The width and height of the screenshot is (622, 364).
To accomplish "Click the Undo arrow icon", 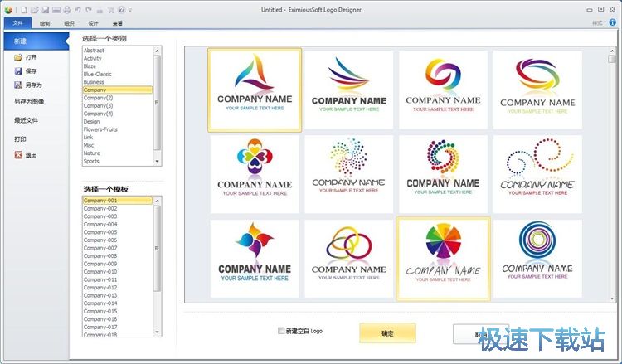I will pyautogui.click(x=78, y=10).
